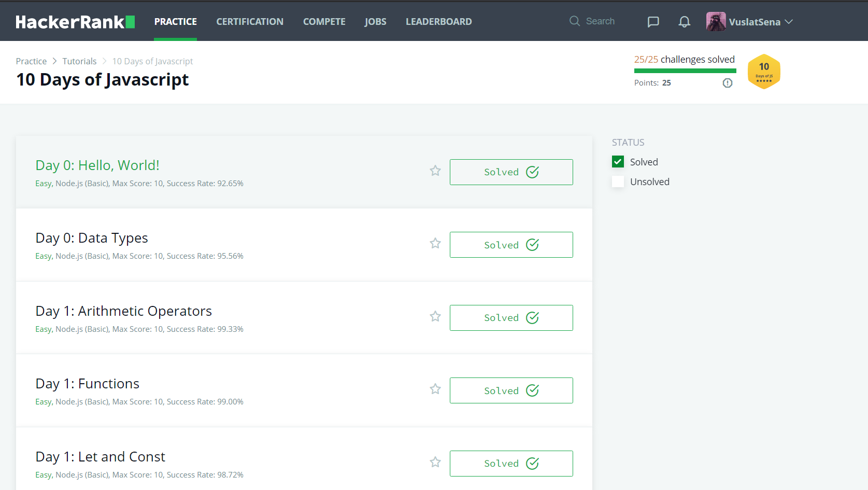Image resolution: width=868 pixels, height=490 pixels.
Task: Click the 10 Days of JS badge
Action: (x=763, y=72)
